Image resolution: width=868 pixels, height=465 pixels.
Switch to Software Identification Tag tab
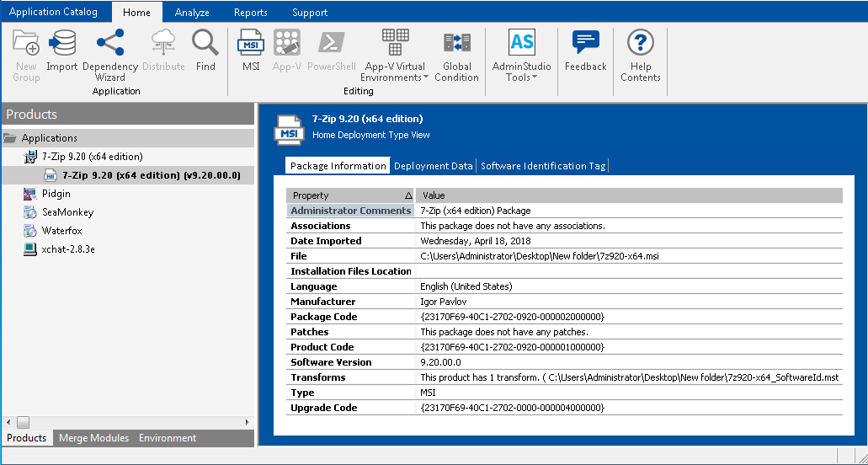[x=542, y=166]
